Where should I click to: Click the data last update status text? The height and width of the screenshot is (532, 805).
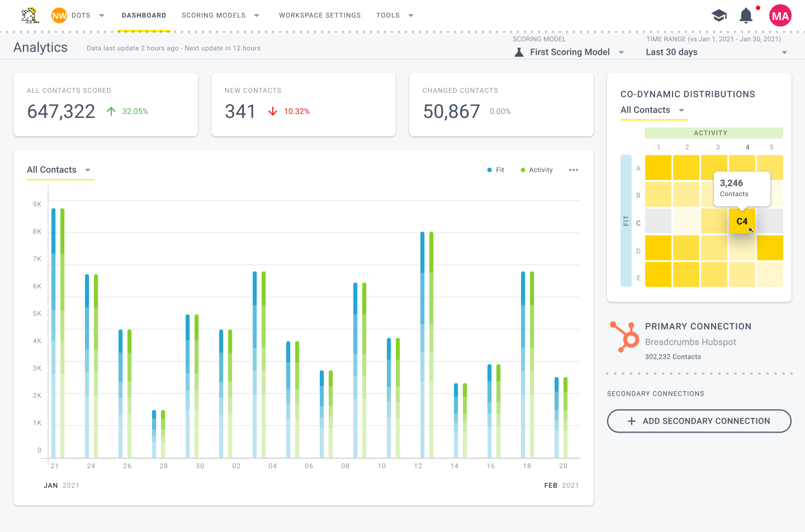(173, 48)
